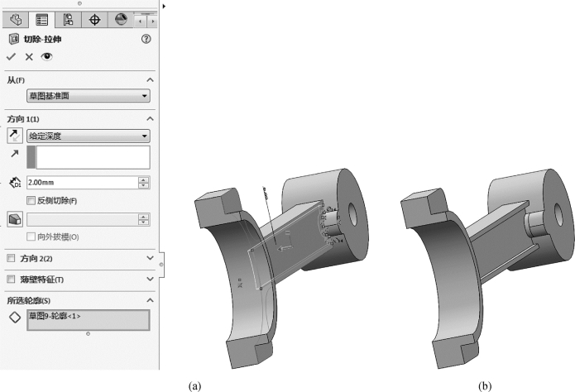
Task: Click the 切除-拉伸 feature icon
Action: [14, 39]
